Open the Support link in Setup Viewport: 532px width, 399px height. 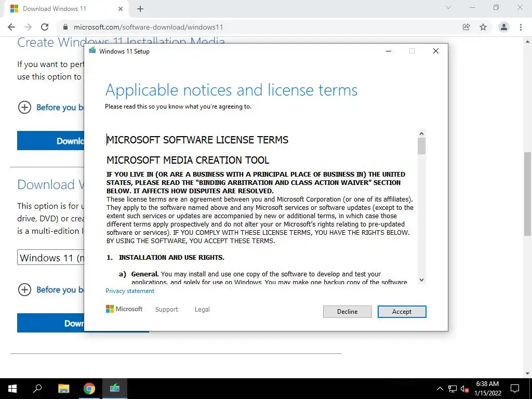tap(167, 310)
